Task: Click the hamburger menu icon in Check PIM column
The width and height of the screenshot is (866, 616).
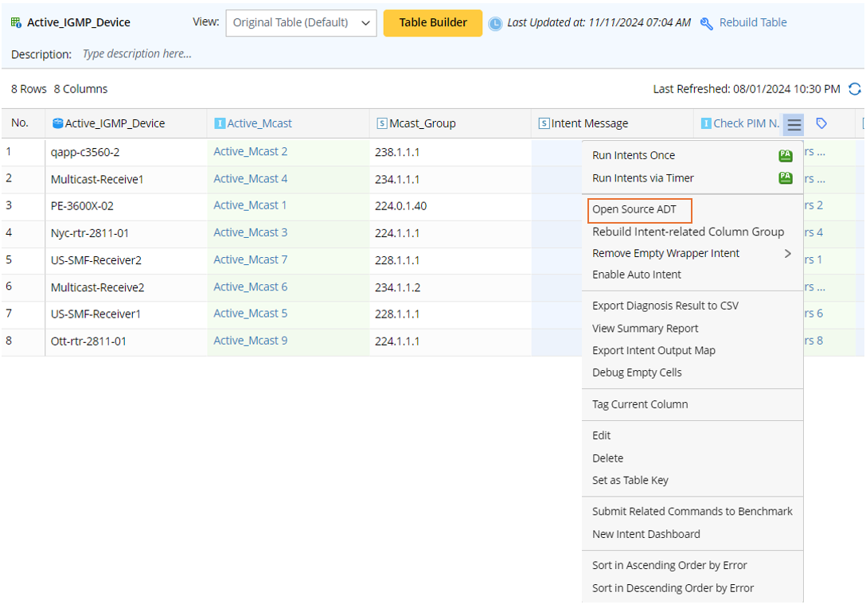Action: (x=794, y=124)
